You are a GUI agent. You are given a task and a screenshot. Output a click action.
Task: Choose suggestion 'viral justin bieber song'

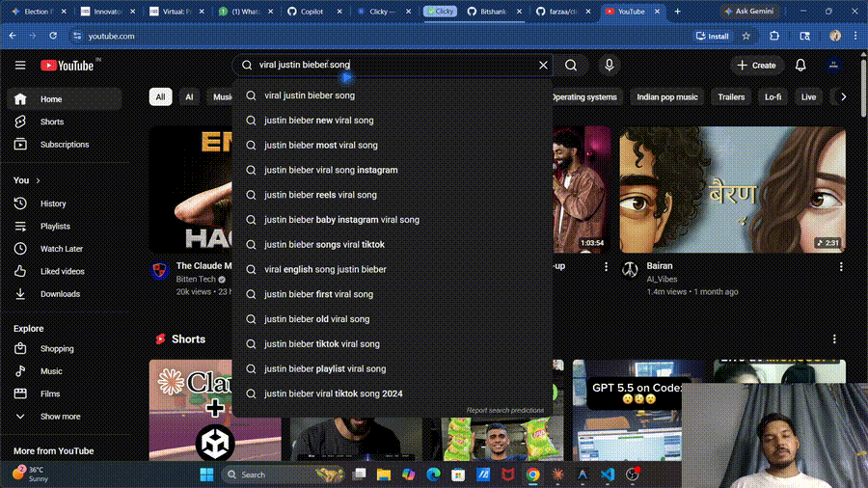pyautogui.click(x=392, y=95)
